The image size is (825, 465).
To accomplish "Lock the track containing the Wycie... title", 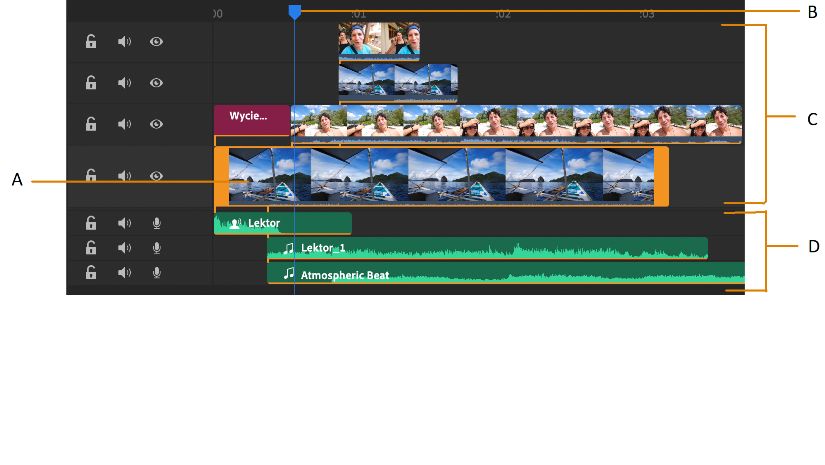I will (x=91, y=124).
